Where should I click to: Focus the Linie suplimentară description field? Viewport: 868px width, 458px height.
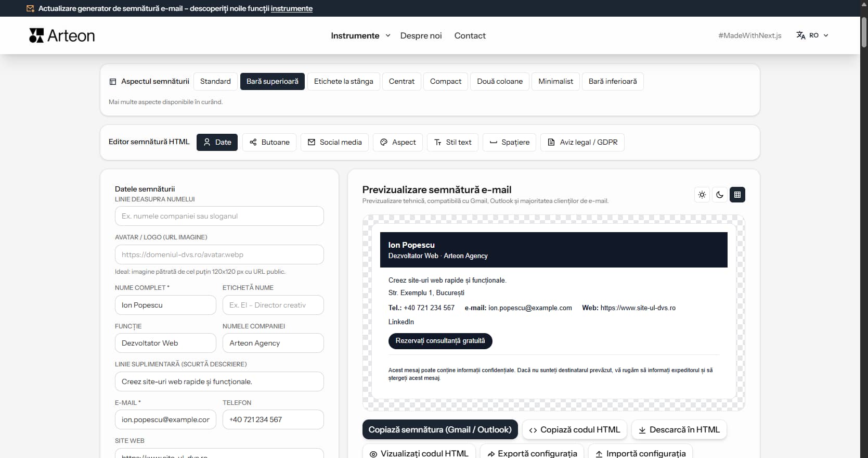(x=219, y=381)
